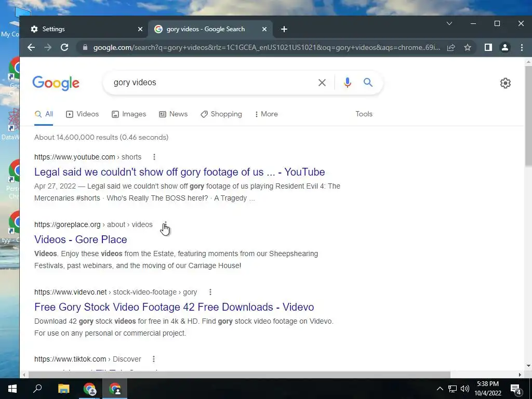Close the Settings tab
The image size is (532, 399).
[x=140, y=29]
